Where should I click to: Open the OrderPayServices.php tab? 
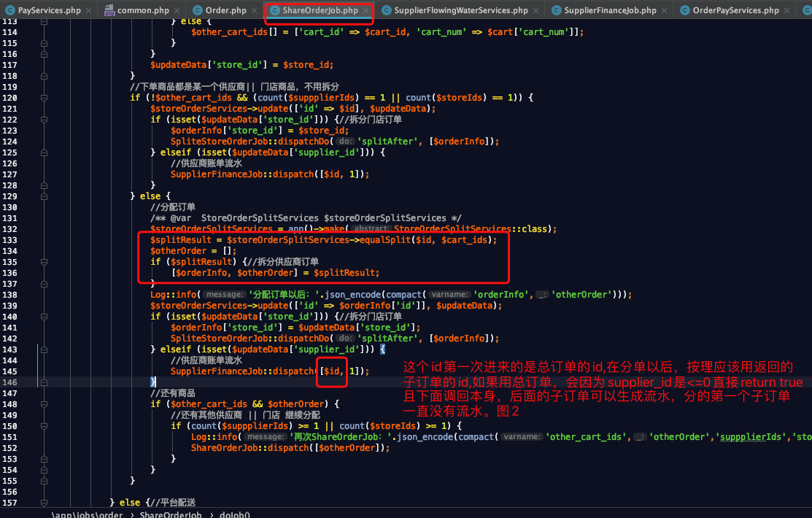[735, 10]
